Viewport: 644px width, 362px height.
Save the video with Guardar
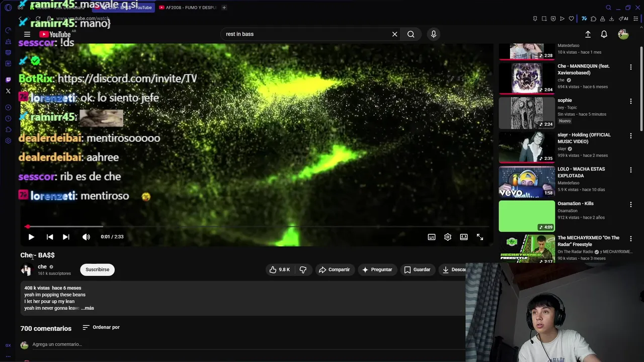417,270
